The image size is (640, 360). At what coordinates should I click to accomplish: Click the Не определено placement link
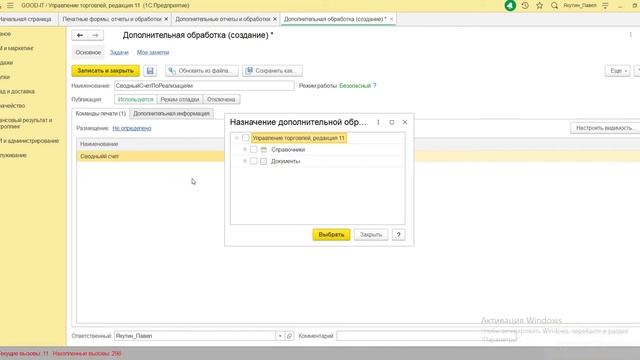pyautogui.click(x=132, y=128)
